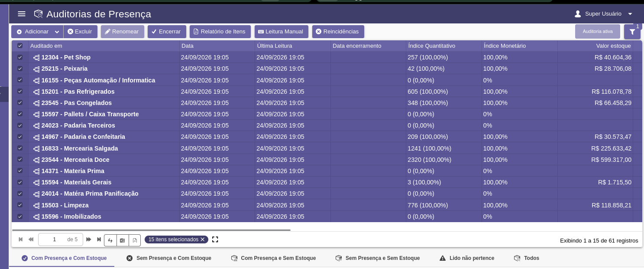Image resolution: width=644 pixels, height=269 pixels.
Task: Export the grid to Excel
Action: coord(123,240)
